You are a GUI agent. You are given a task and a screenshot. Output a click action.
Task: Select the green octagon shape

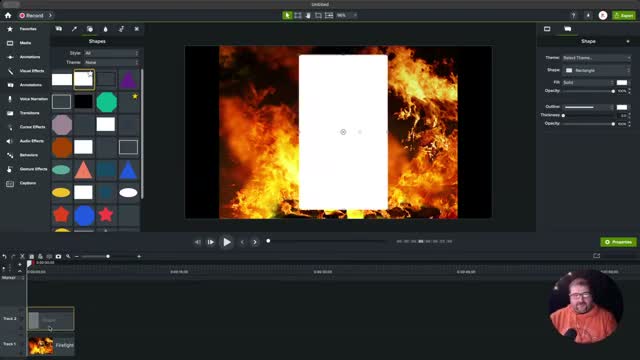pos(106,102)
